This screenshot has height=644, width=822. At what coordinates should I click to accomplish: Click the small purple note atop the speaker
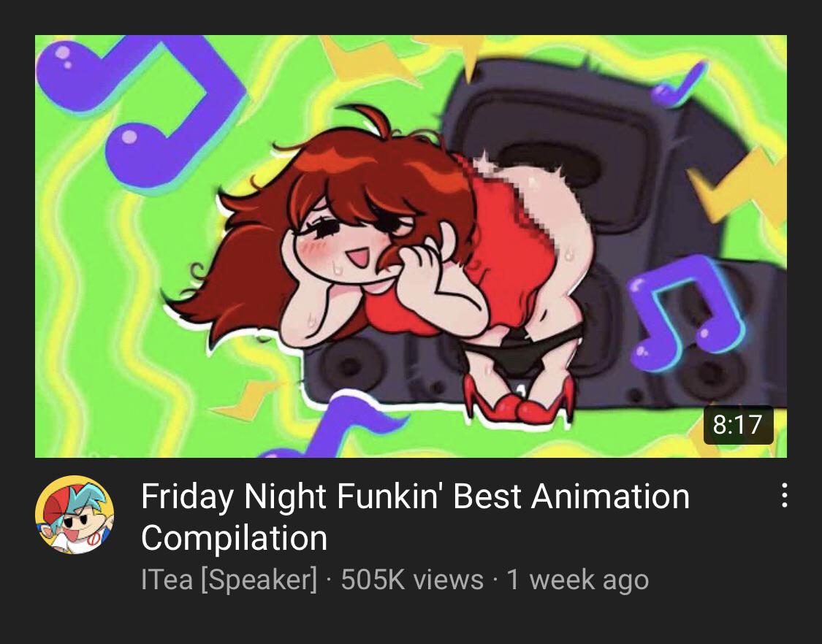[x=678, y=85]
